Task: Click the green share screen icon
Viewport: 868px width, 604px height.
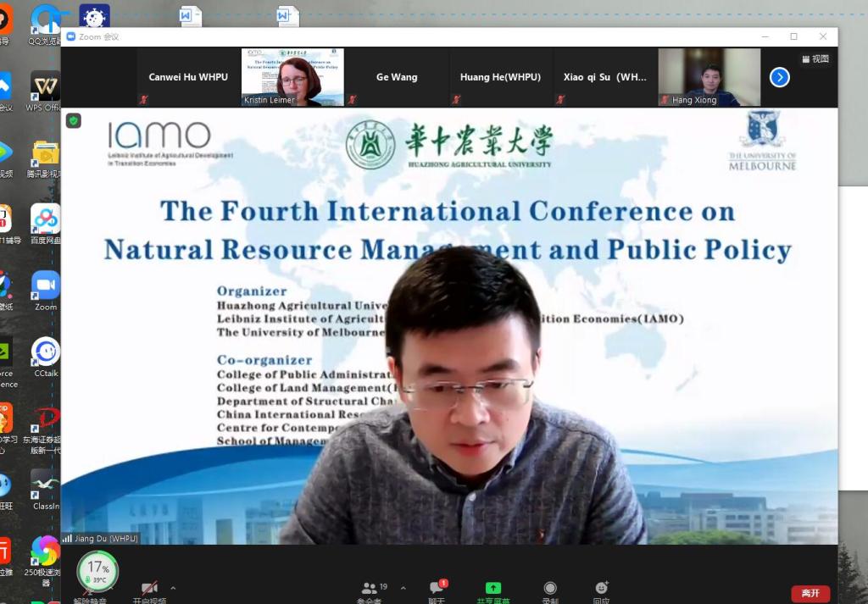Action: (x=492, y=588)
